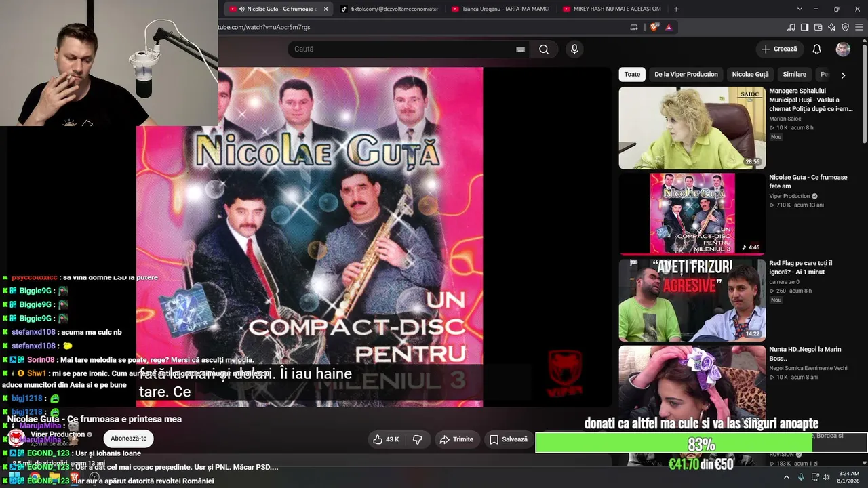
Task: Open the Brave VPN shield icon
Action: pyautogui.click(x=845, y=27)
